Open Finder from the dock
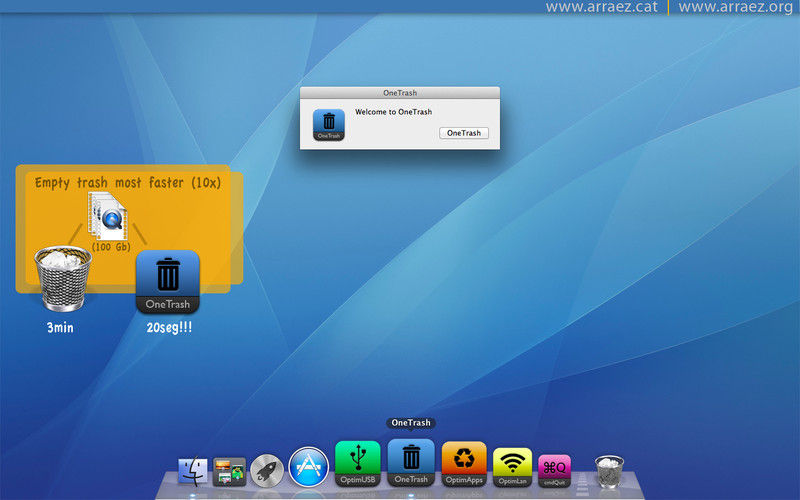800x500 pixels. click(x=193, y=471)
